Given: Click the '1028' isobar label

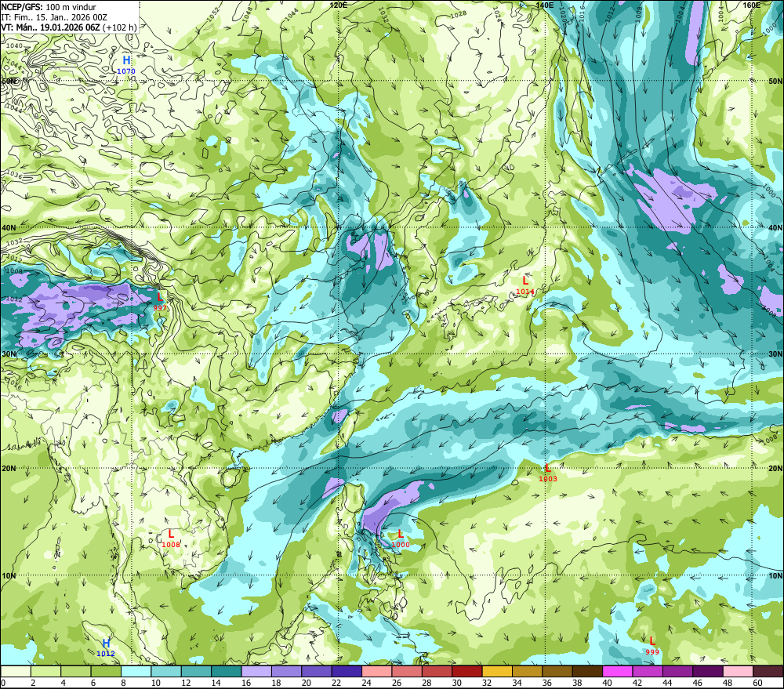Looking at the screenshot, I should coord(458,14).
